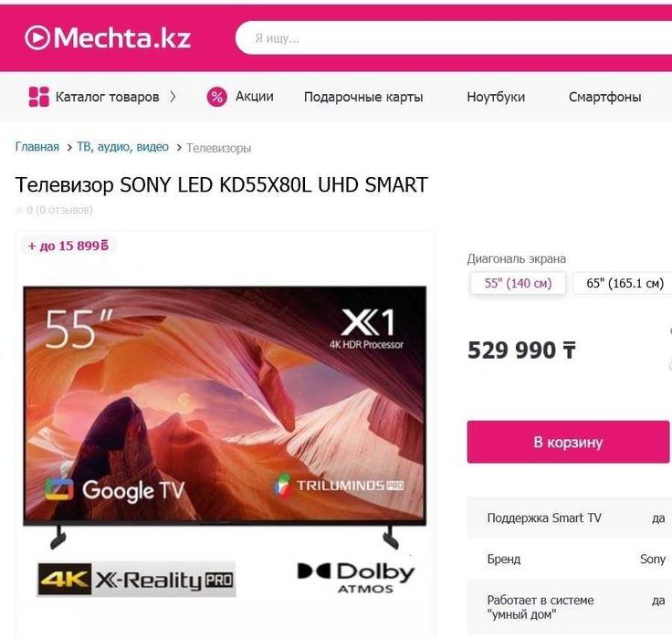This screenshot has height=638, width=672.
Task: Add the TV with В корзину button
Action: click(568, 442)
